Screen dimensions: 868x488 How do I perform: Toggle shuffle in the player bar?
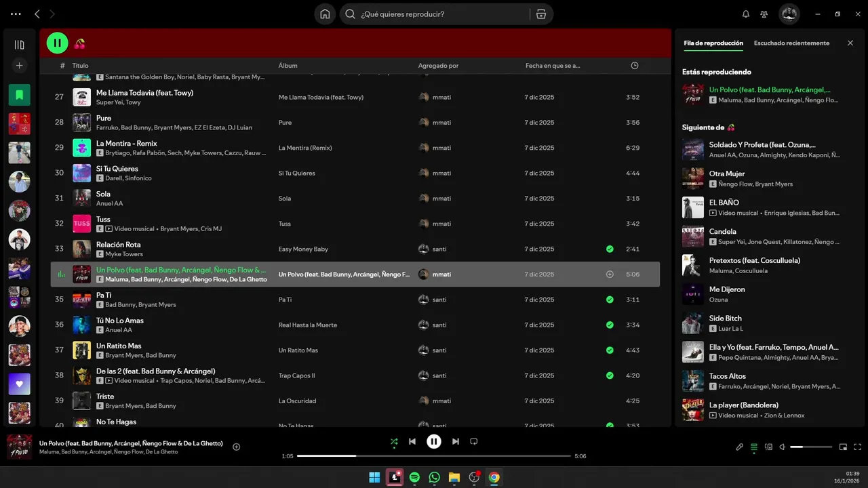[x=394, y=442]
